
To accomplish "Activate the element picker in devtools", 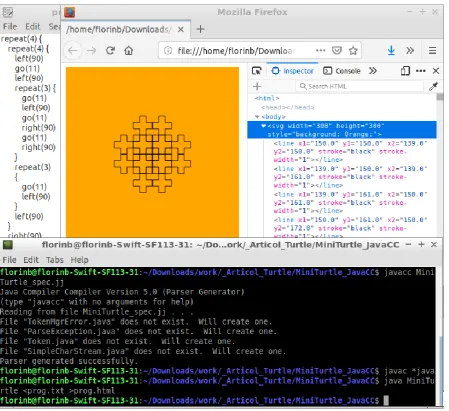I will click(257, 71).
